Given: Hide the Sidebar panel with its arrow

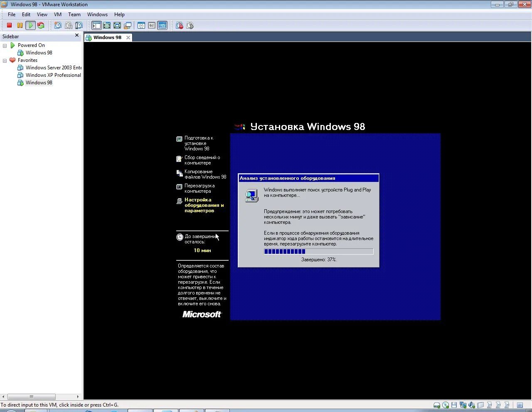Looking at the screenshot, I should click(x=76, y=35).
